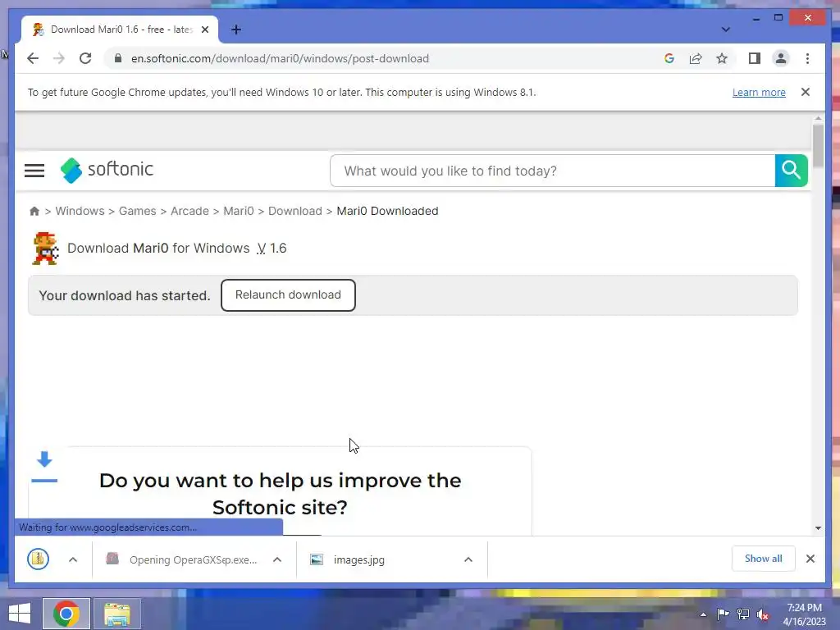The width and height of the screenshot is (840, 630).
Task: View site security lock info
Action: tap(118, 58)
